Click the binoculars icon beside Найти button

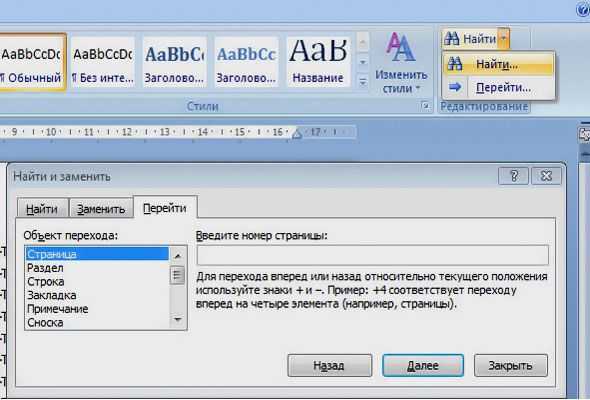(452, 38)
